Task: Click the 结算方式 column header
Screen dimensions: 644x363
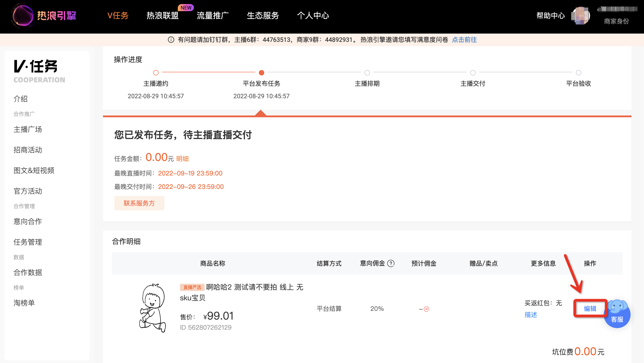Action: coord(329,263)
